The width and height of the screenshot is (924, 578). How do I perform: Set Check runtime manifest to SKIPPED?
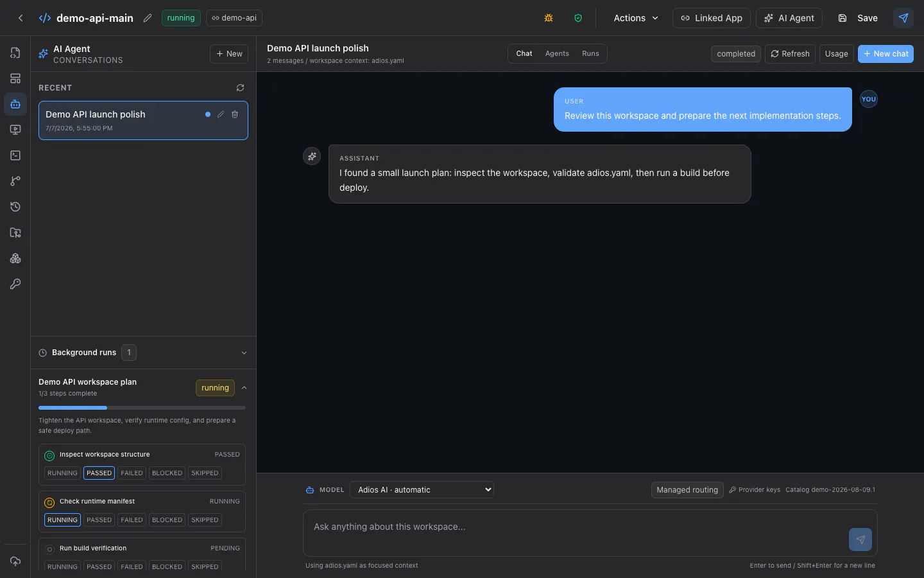tap(205, 520)
